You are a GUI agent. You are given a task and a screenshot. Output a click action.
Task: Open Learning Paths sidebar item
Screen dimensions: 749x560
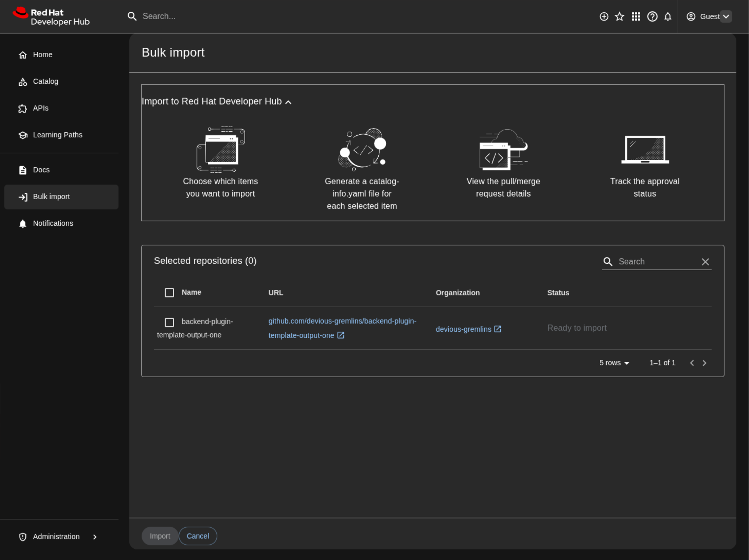pos(57,135)
